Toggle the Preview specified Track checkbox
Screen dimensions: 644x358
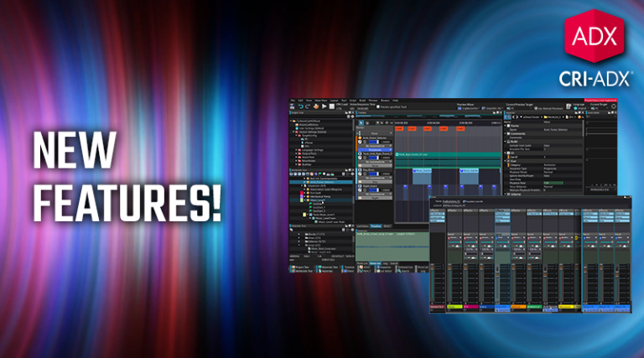pyautogui.click(x=378, y=106)
